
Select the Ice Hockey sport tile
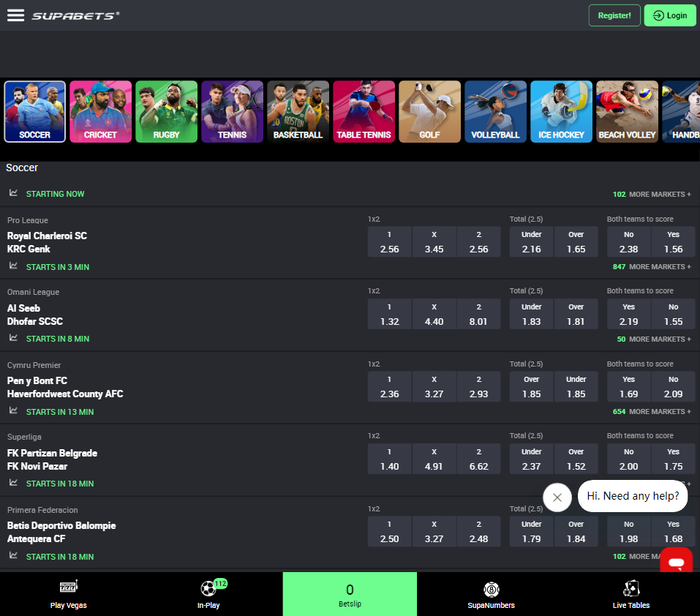pyautogui.click(x=561, y=112)
